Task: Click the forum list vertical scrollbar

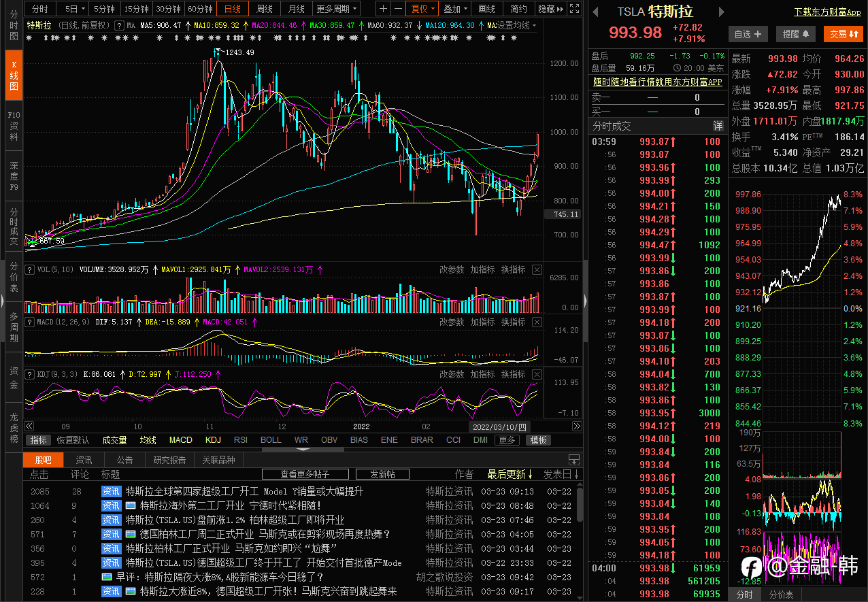Action: click(580, 503)
